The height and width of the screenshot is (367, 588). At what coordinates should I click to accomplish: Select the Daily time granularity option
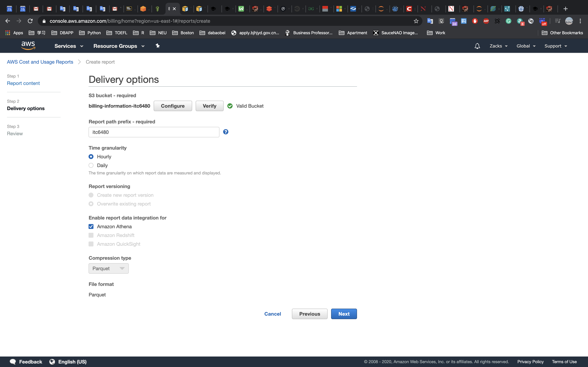(x=91, y=165)
